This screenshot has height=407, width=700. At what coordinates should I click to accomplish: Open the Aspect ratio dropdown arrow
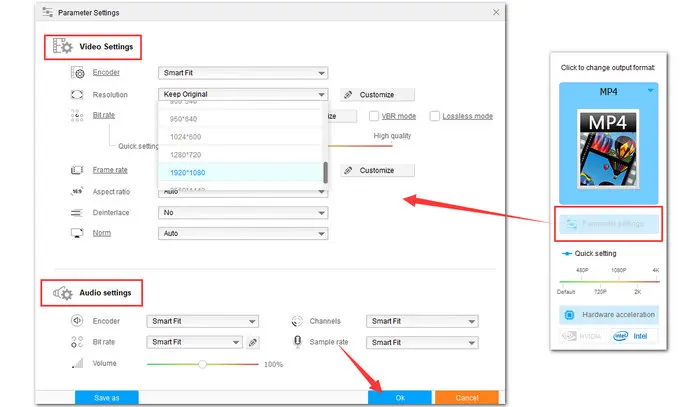[x=321, y=192]
